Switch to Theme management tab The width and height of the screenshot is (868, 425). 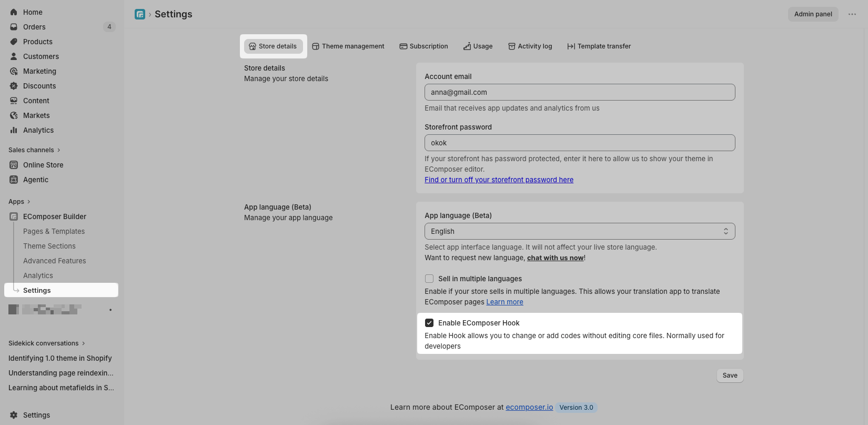[x=348, y=46]
